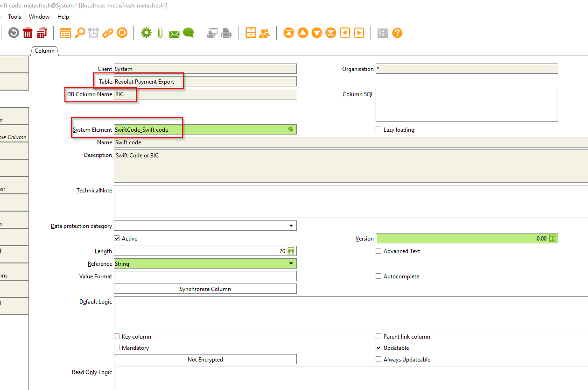Select the Column tab
Viewport: 588px width, 390px height.
pyautogui.click(x=45, y=50)
